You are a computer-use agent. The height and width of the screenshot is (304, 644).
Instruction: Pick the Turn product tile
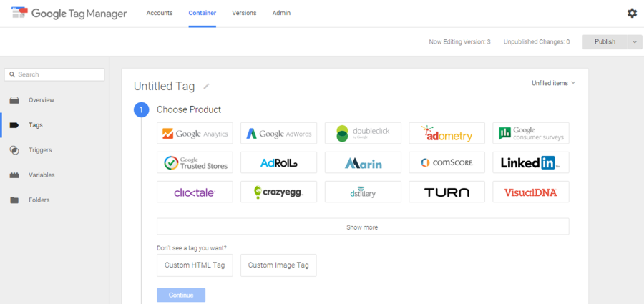pos(447,192)
